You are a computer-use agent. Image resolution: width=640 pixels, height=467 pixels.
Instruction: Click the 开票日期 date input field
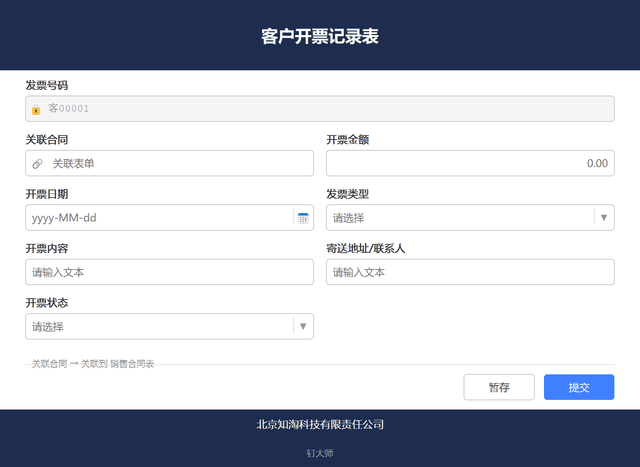tap(169, 218)
